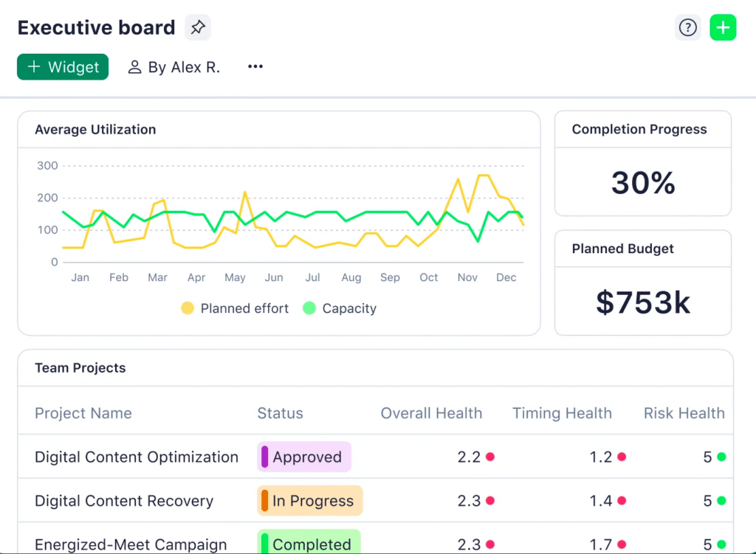Click the $753k Planned Budget value
This screenshot has width=756, height=554.
point(643,302)
